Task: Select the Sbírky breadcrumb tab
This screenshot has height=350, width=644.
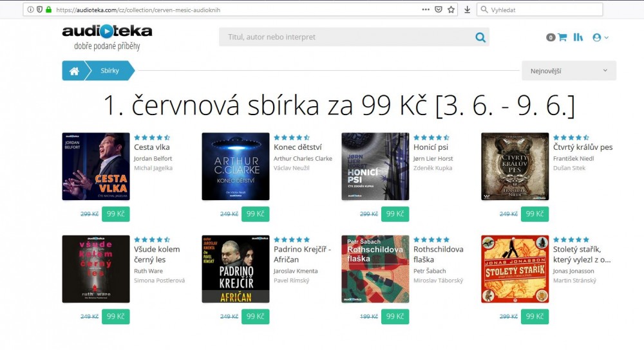Action: coord(109,71)
